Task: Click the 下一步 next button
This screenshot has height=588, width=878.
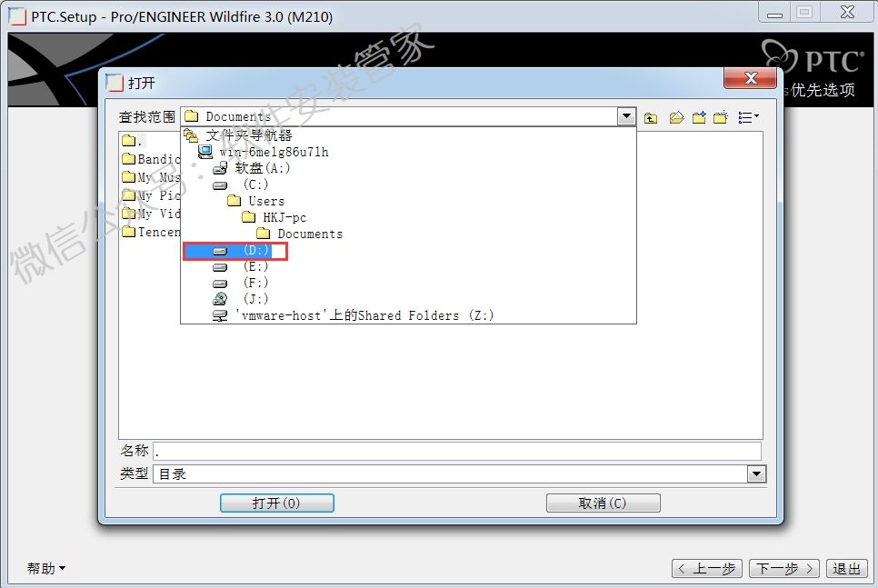Action: click(782, 568)
